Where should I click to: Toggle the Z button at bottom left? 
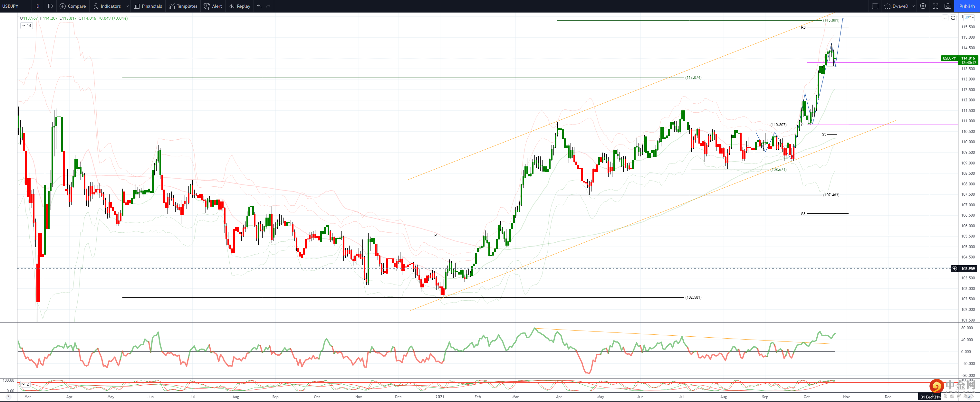[8, 397]
